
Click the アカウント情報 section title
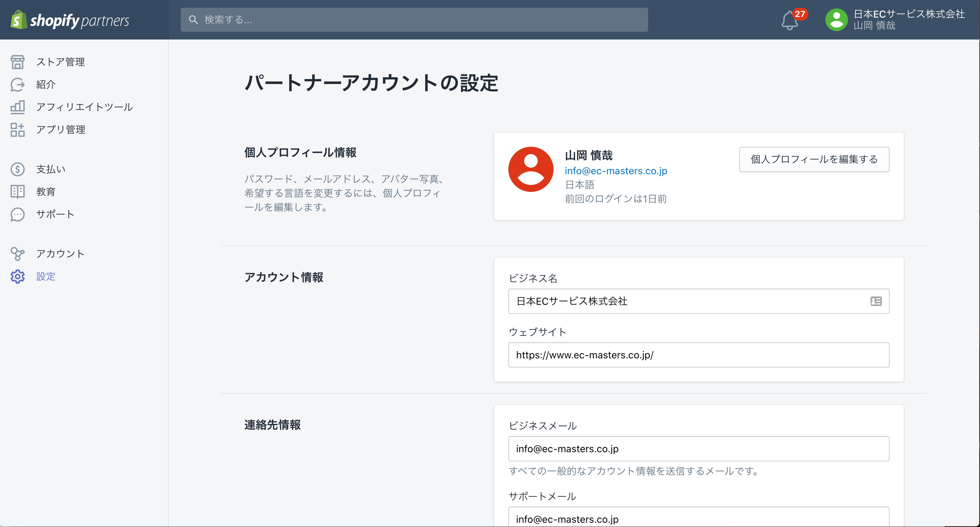[x=284, y=277]
